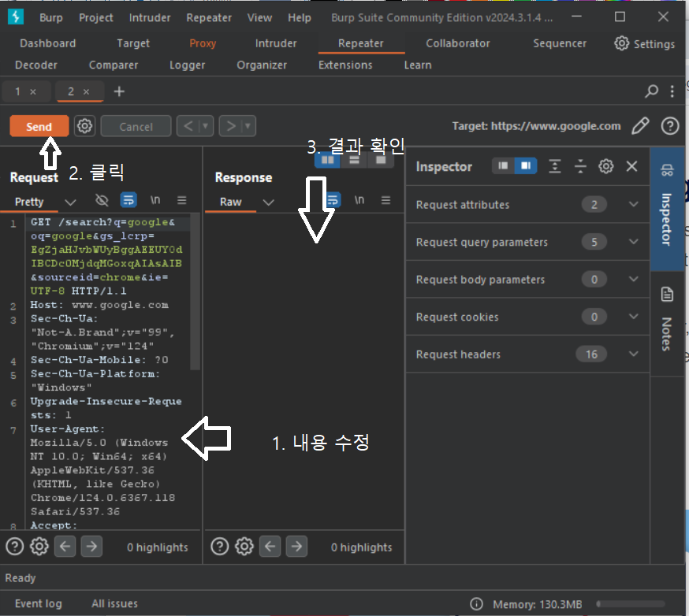Toggle word wrap in the Request panel
The width and height of the screenshot is (689, 616).
128,200
